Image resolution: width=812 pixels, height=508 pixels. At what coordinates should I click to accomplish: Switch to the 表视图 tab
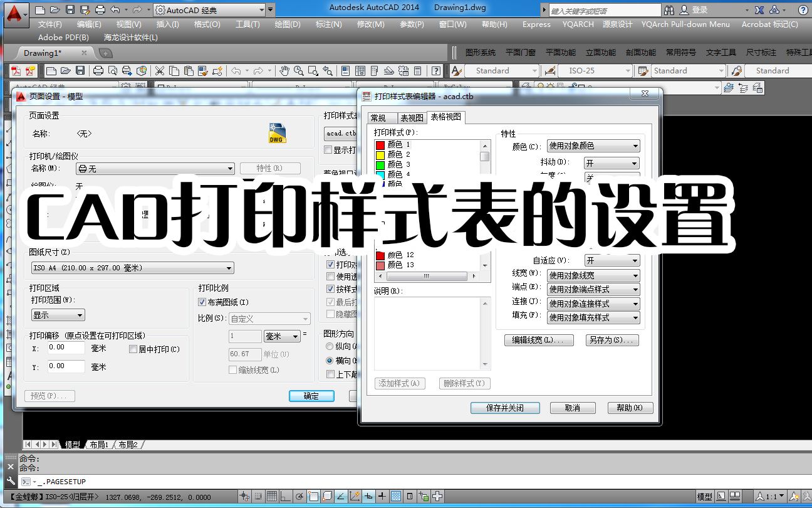tap(412, 118)
